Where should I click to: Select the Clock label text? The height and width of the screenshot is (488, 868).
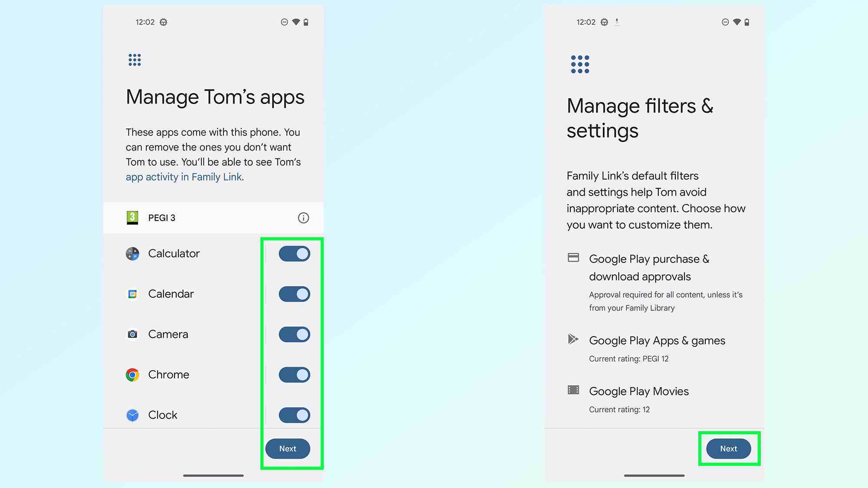(x=163, y=415)
